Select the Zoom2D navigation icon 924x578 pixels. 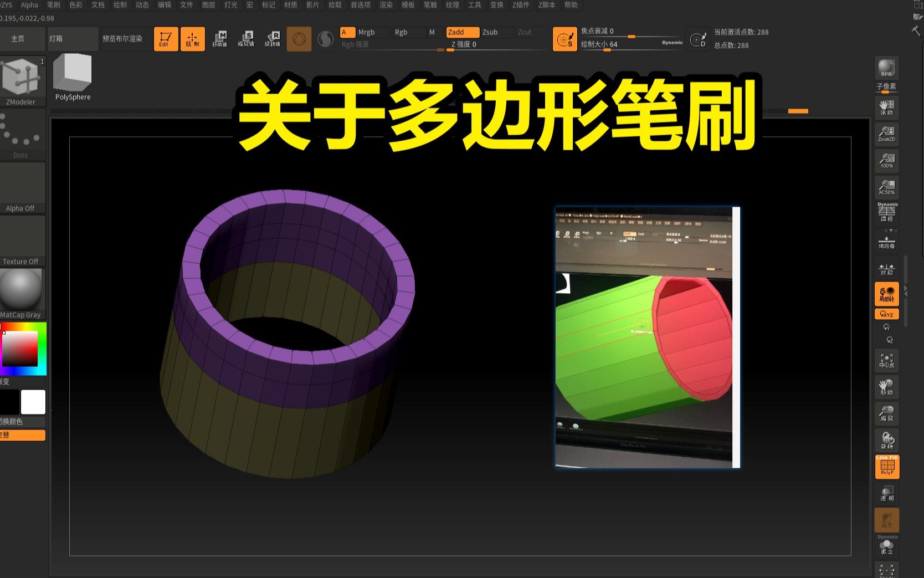pos(886,133)
